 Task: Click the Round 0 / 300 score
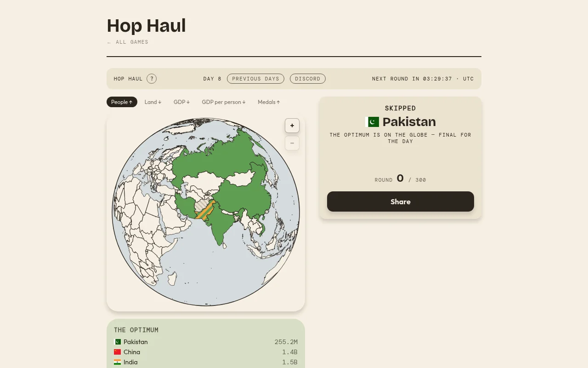[401, 179]
